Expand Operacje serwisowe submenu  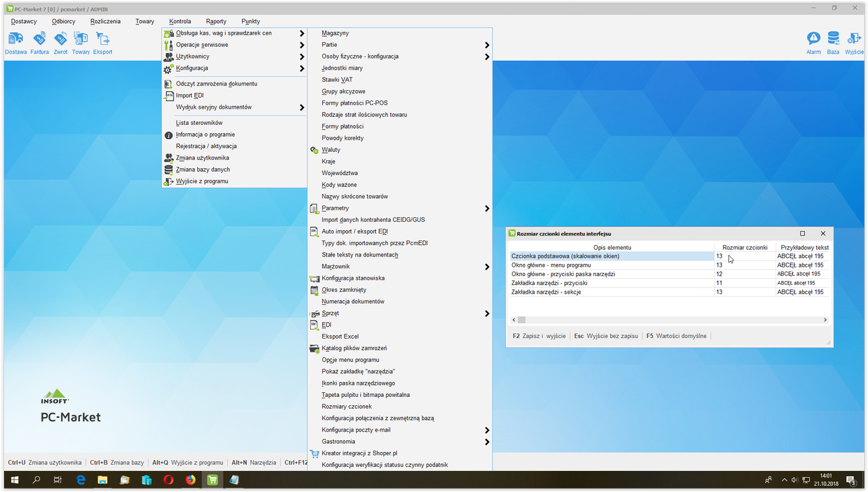point(234,45)
